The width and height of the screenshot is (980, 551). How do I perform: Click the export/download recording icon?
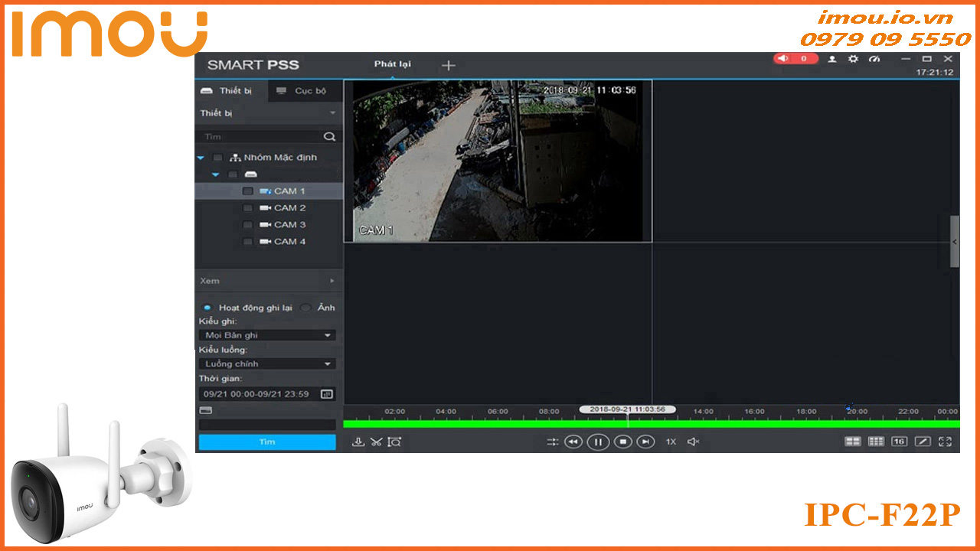(358, 442)
